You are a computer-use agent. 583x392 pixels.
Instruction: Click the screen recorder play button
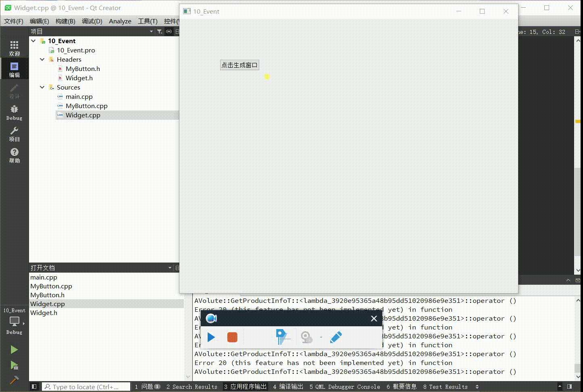coord(211,337)
